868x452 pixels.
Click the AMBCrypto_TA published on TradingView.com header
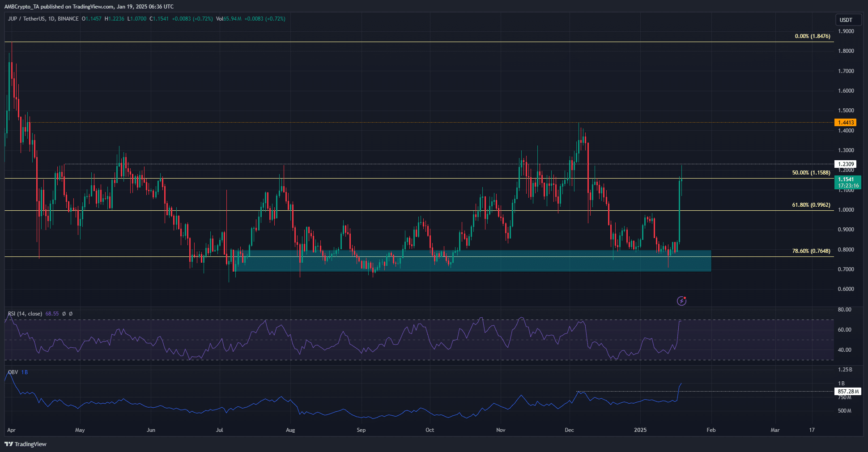(89, 6)
